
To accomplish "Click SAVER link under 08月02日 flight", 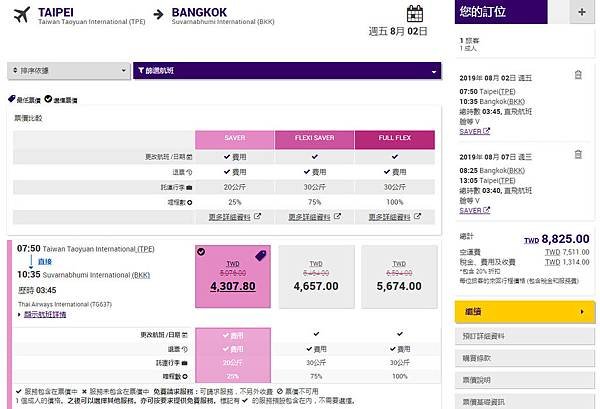I will pyautogui.click(x=470, y=132).
